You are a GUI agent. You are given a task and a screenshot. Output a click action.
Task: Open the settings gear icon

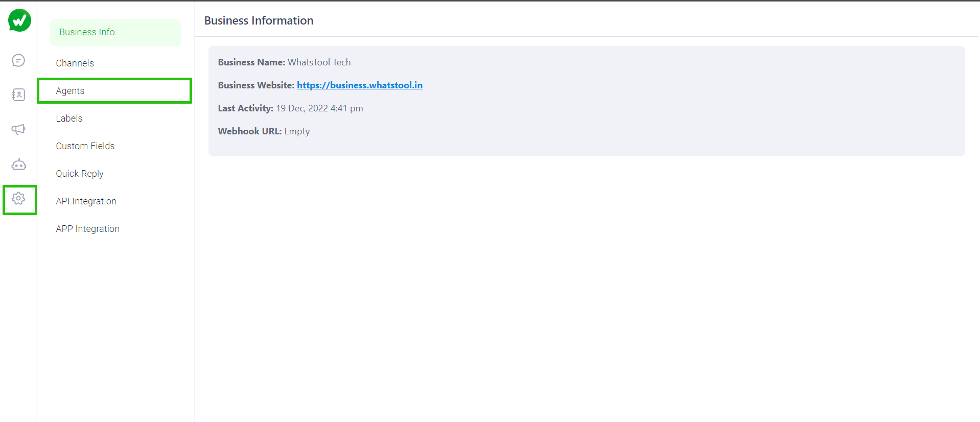coord(18,199)
